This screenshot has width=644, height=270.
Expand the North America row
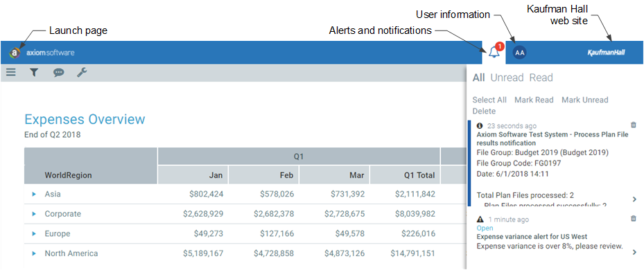tap(34, 253)
